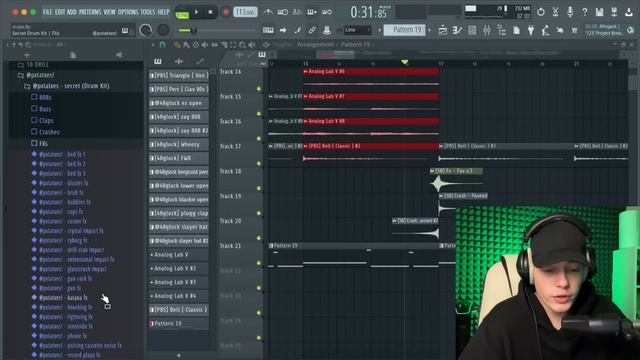The image size is (640, 360).
Task: Start playback with the play button
Action: [196, 12]
